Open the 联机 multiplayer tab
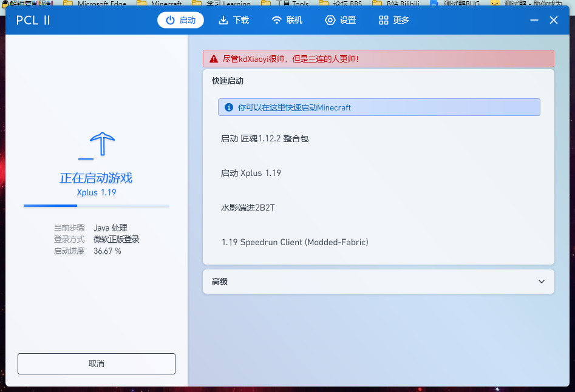Screen dimensions: 575x392 287,20
